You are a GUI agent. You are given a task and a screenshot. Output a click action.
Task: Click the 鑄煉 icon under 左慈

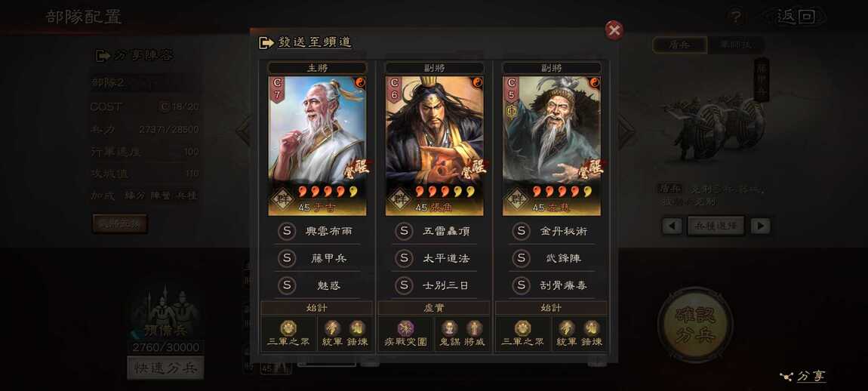[x=591, y=328]
